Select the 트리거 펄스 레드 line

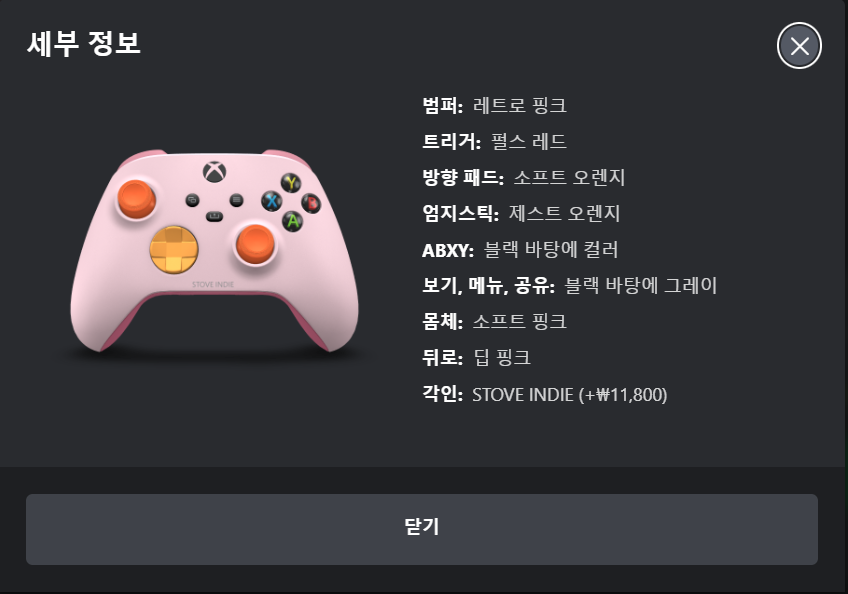tap(494, 141)
